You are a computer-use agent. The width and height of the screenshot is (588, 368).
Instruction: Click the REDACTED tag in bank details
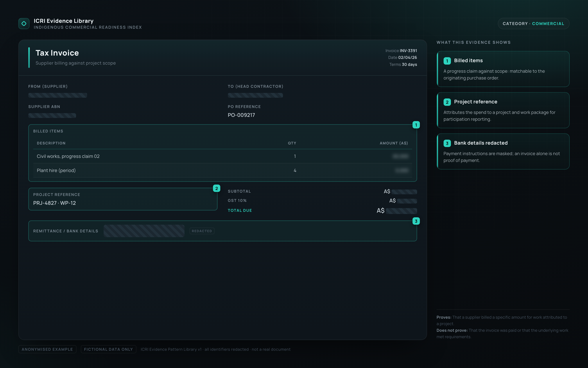coord(202,231)
